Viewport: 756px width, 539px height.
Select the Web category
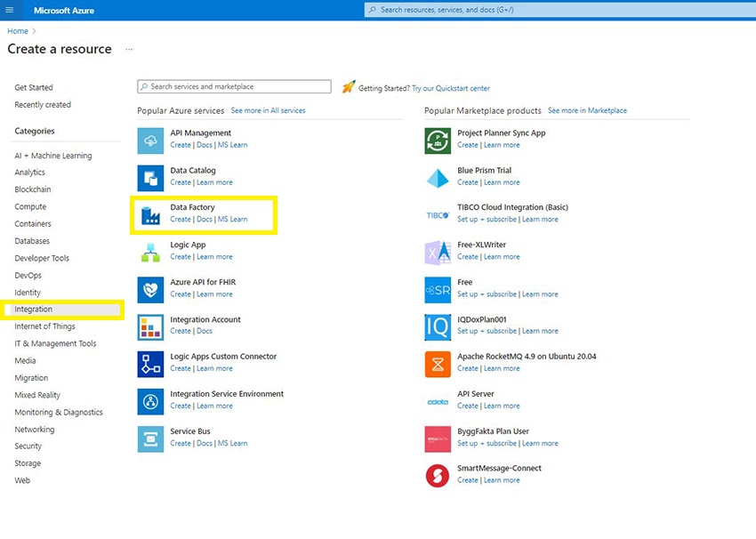(22, 480)
